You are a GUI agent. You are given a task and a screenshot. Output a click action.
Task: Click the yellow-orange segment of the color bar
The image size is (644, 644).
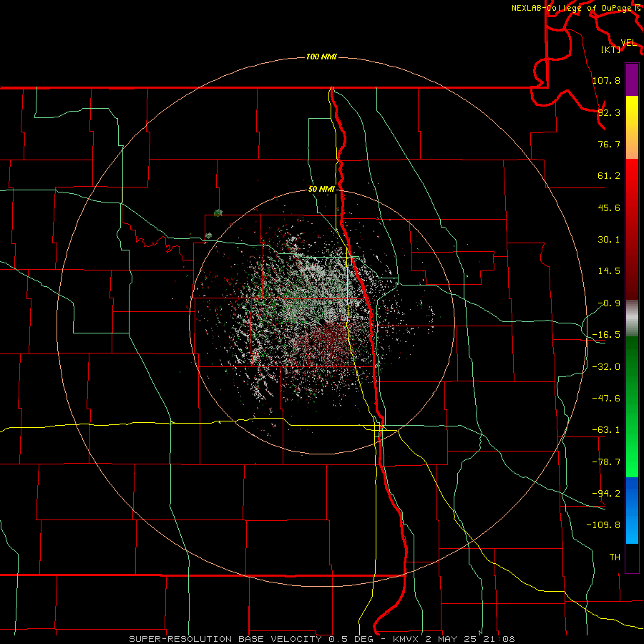point(632,127)
